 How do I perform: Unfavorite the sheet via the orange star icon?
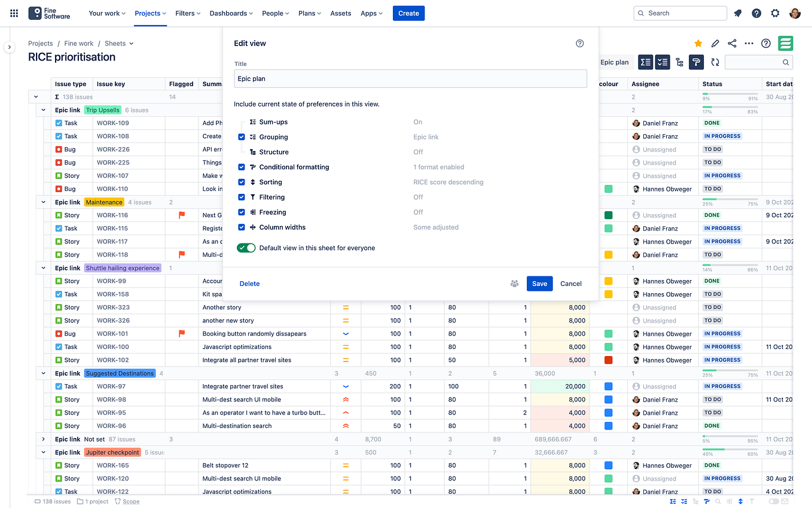click(x=698, y=43)
